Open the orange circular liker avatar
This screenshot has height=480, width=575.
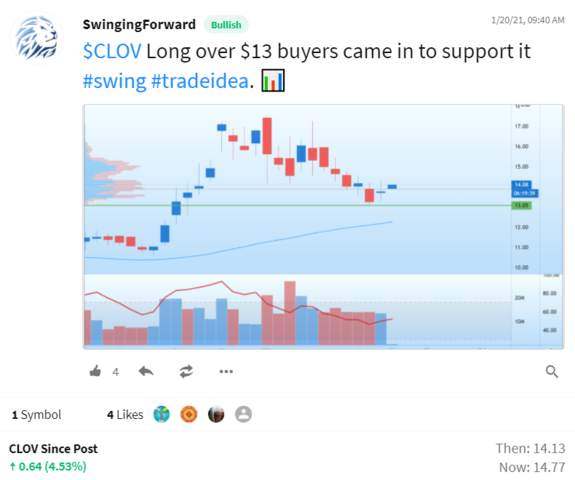189,414
